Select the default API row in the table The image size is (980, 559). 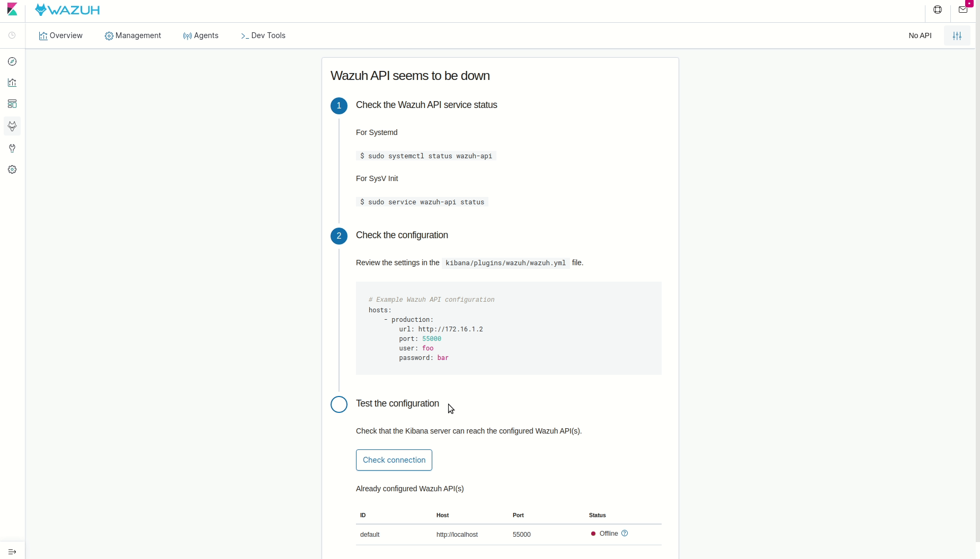(x=369, y=534)
